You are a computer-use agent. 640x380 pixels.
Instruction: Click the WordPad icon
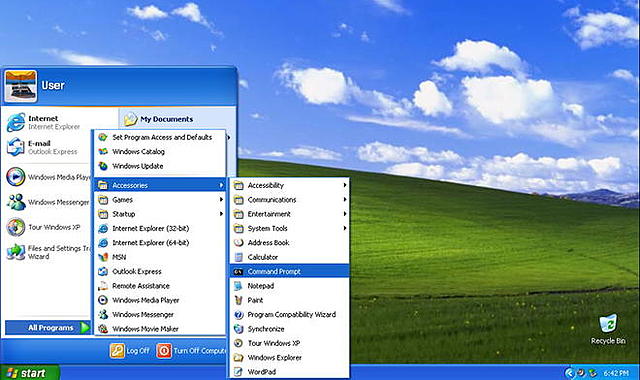coord(238,372)
